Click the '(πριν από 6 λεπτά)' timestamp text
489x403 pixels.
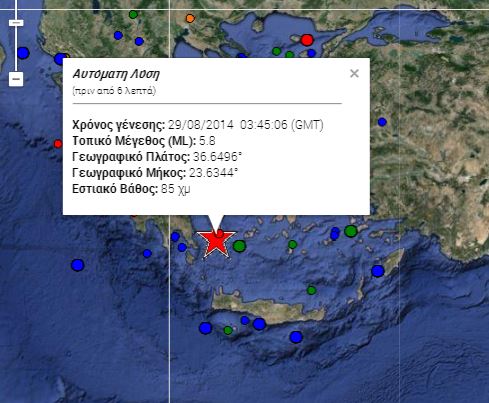114,91
